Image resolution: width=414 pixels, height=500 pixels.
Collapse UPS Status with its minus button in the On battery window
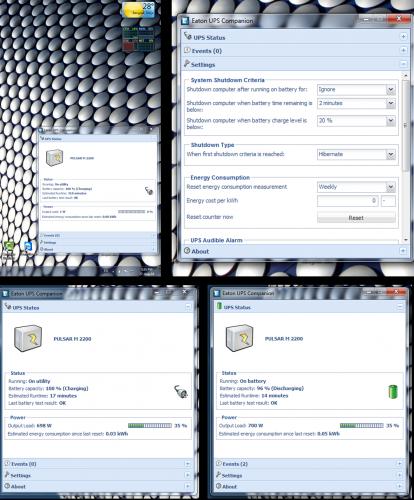[x=400, y=307]
